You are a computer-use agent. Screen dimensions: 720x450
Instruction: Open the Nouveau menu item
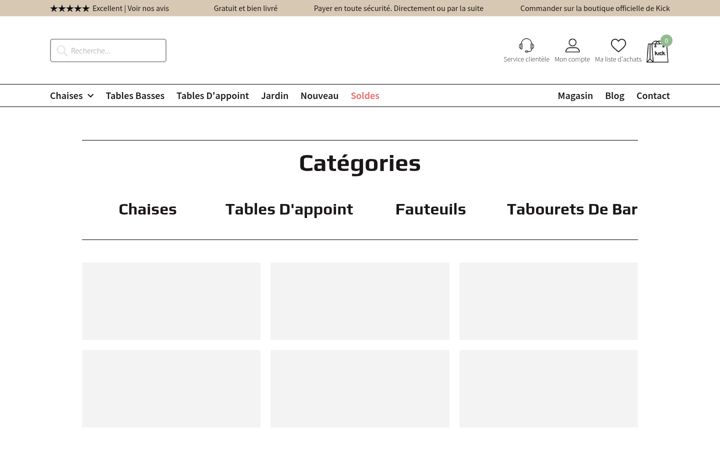pyautogui.click(x=319, y=96)
